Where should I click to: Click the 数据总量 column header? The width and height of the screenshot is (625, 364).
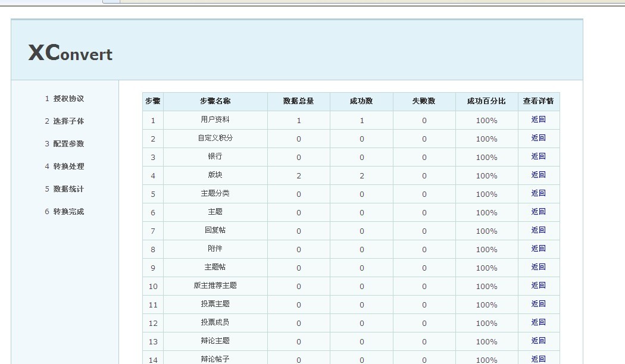tap(299, 102)
